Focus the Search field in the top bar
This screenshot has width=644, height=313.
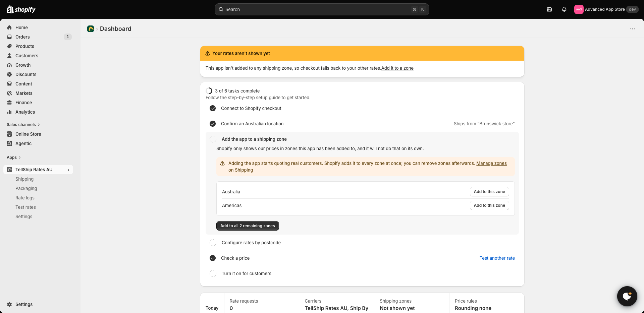(x=322, y=9)
